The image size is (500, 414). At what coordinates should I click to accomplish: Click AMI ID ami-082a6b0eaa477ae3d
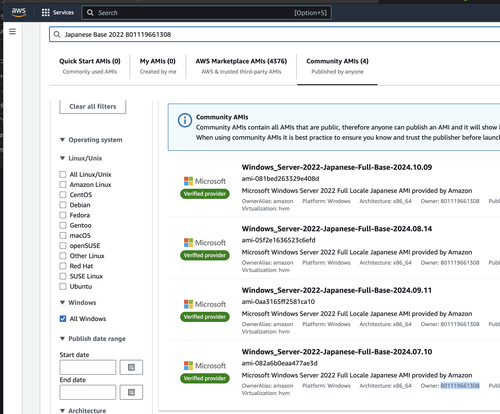tap(279, 363)
